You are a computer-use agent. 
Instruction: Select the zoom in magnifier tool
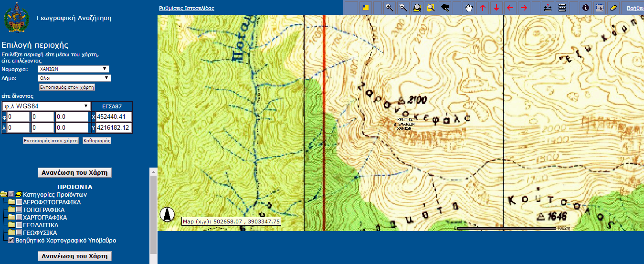click(389, 8)
